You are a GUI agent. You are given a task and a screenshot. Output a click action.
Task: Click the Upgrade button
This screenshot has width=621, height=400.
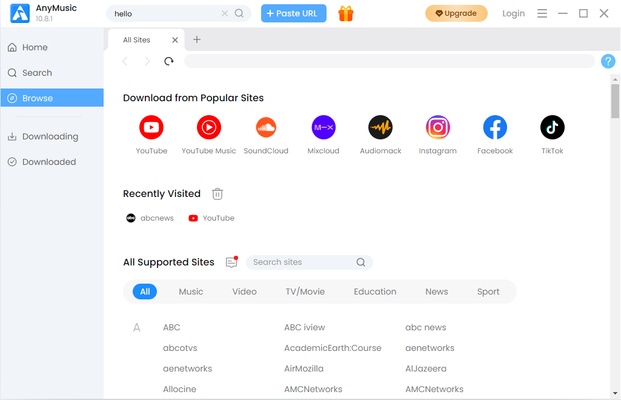point(456,13)
